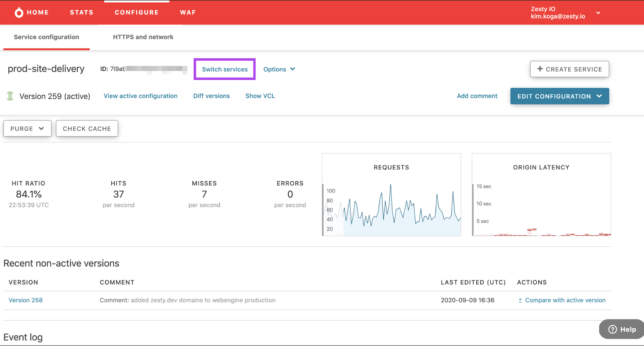Click Compare with active version link
Image resolution: width=644 pixels, height=346 pixels.
tap(565, 300)
